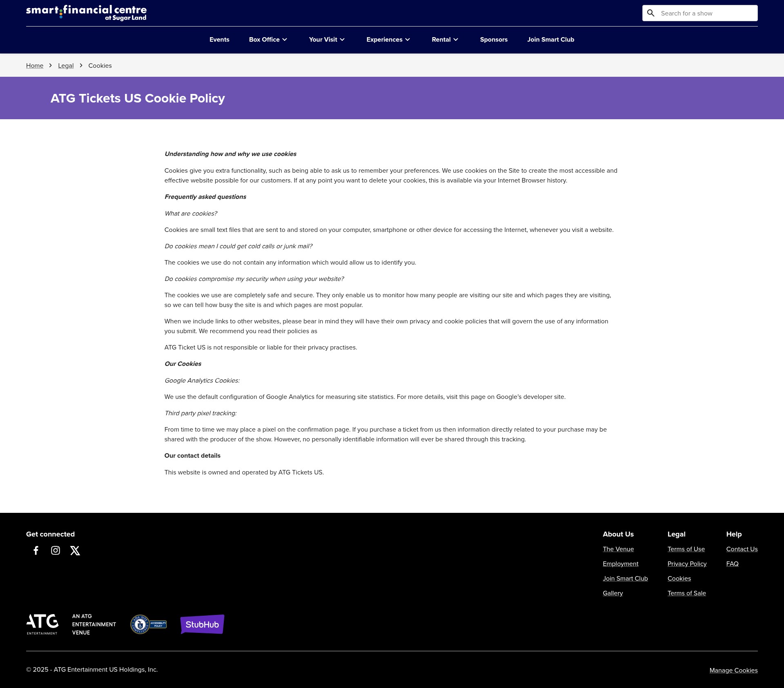Image resolution: width=784 pixels, height=688 pixels.
Task: Click the ATG Tickets US Cookie Policy heading
Action: (138, 98)
